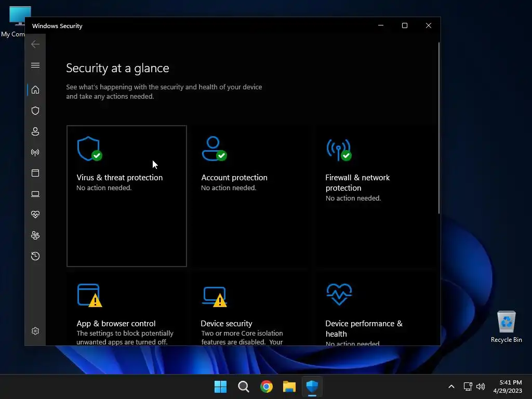Open Firewall & network protection title

pyautogui.click(x=357, y=182)
